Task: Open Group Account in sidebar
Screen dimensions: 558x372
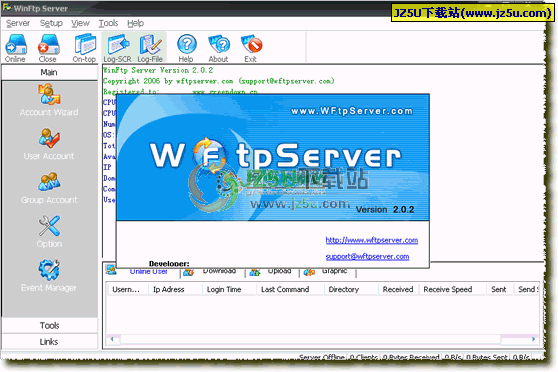Action: (x=49, y=188)
